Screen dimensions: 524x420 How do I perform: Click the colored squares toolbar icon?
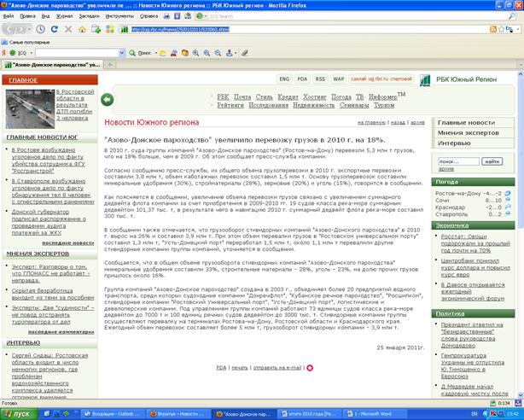(110, 29)
